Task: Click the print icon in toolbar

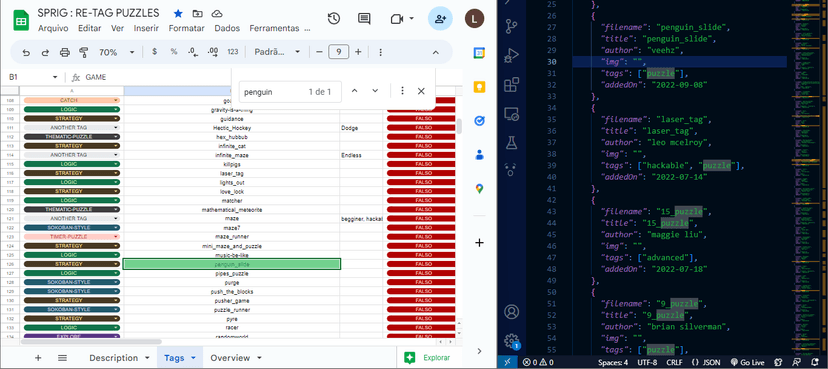Action: (64, 52)
